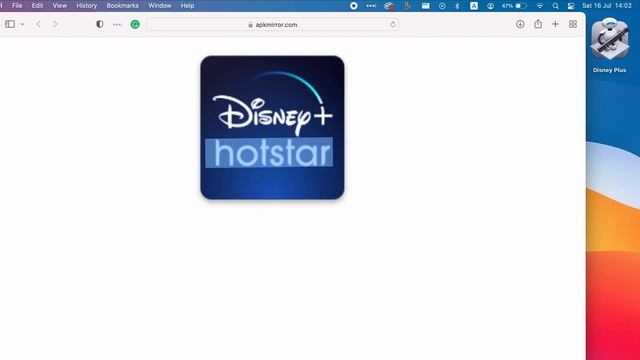Screen dimensions: 640x360
Task: Open the Window menu
Action: click(160, 6)
